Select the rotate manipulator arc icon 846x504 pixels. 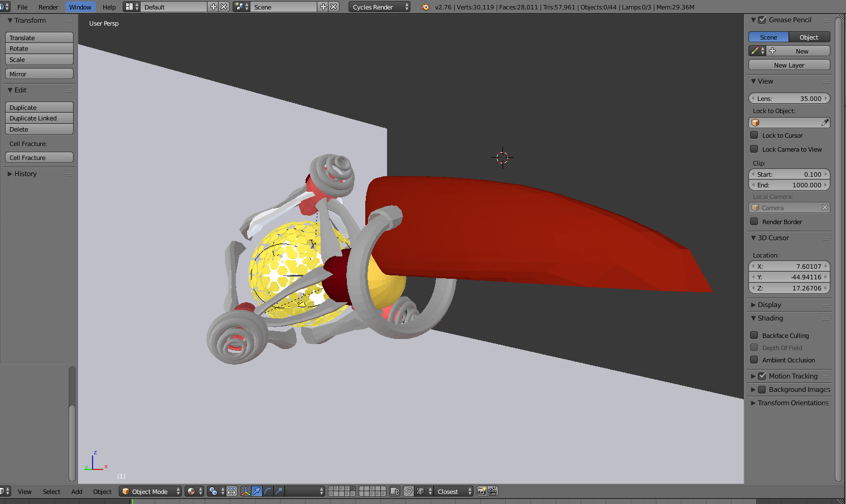pyautogui.click(x=268, y=491)
